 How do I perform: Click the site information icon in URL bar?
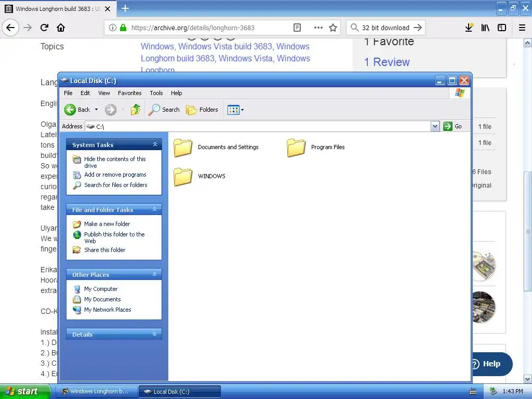pos(113,28)
